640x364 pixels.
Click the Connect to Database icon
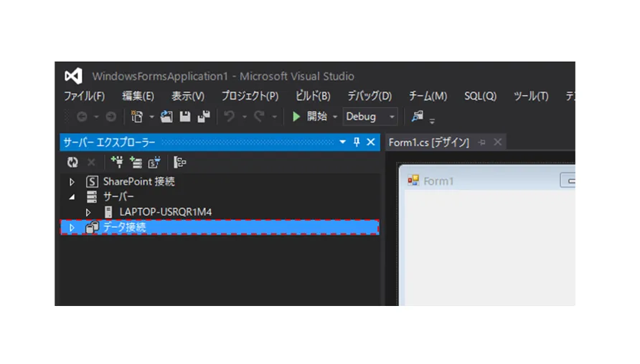tap(117, 162)
